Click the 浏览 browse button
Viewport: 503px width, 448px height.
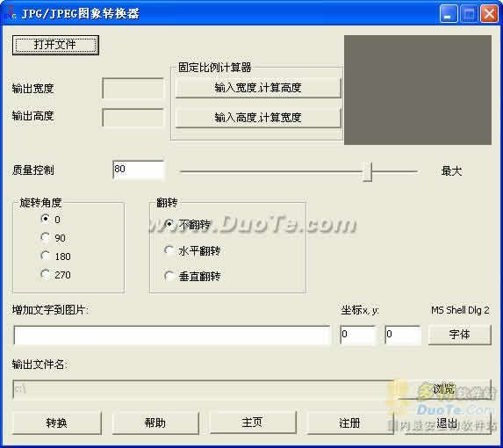coord(444,389)
